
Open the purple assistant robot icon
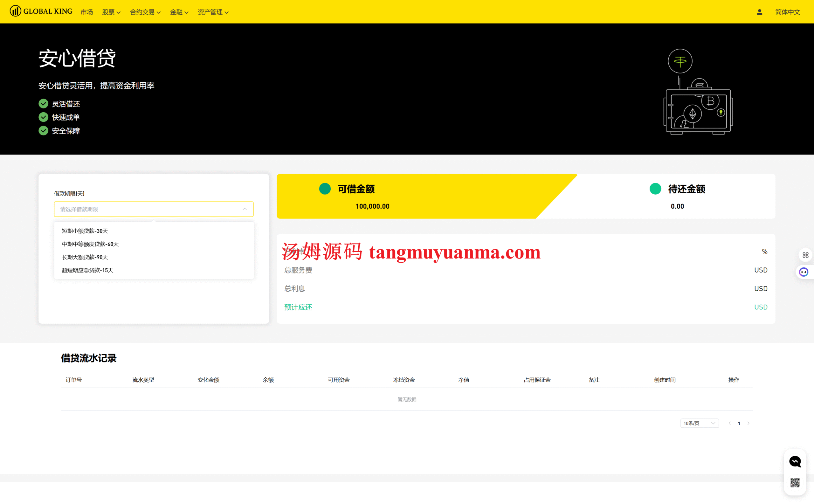[x=804, y=272]
